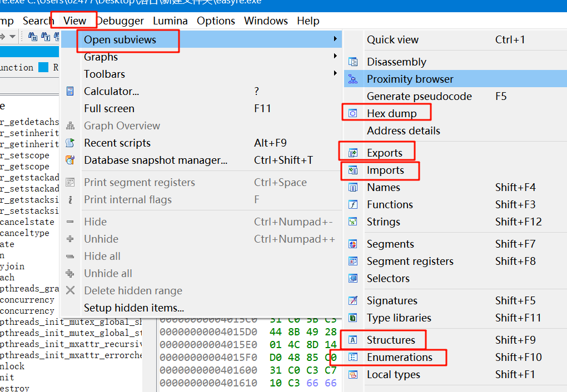Click the Hex dump icon
Viewport: 567px width, 392px height.
[x=353, y=113]
